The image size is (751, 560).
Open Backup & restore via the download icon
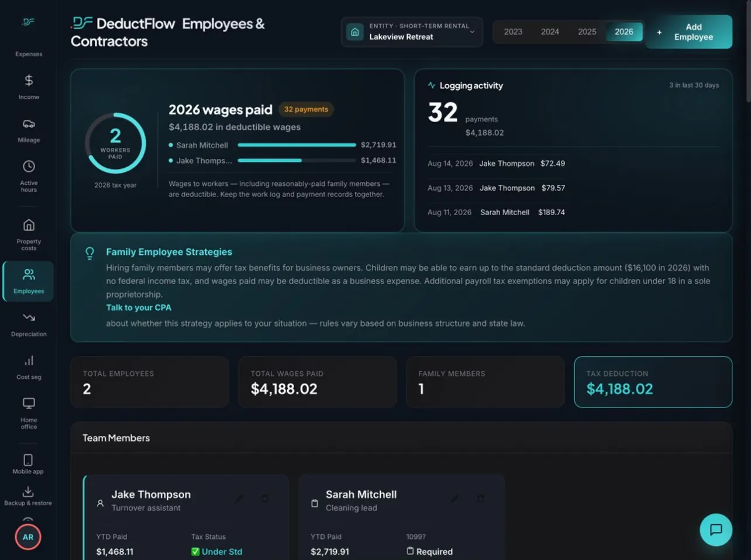[x=28, y=492]
